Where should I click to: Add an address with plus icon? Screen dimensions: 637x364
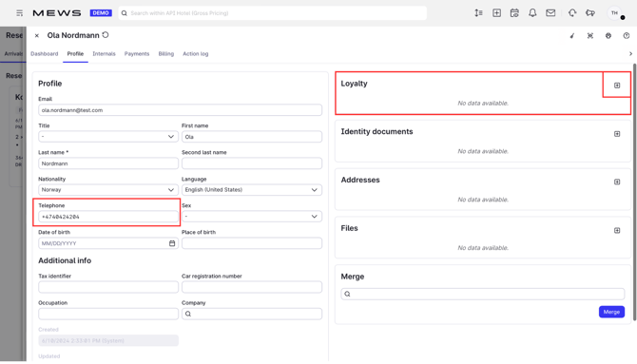click(617, 182)
